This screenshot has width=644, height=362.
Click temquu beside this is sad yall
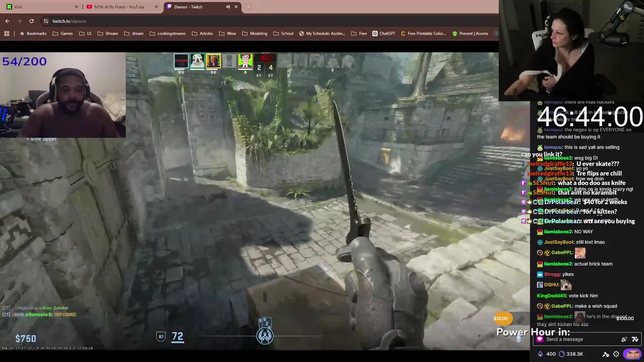[x=553, y=147]
